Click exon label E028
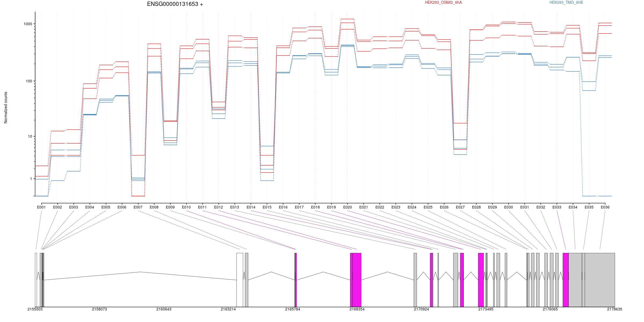This screenshot has height=322, width=644. [x=476, y=207]
